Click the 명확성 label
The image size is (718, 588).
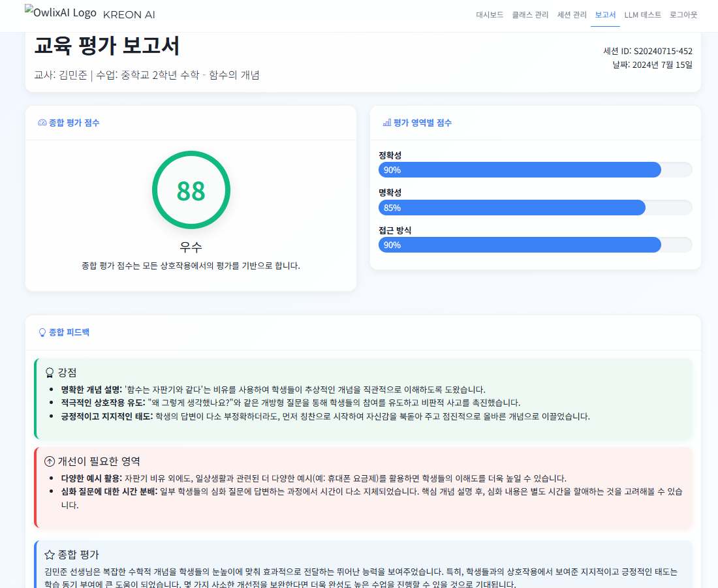pos(390,193)
